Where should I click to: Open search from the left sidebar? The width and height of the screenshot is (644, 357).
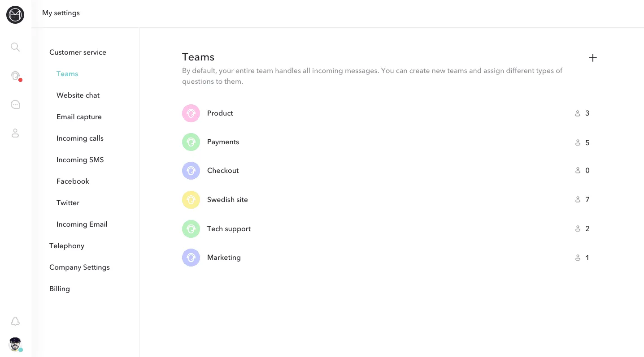[x=15, y=47]
